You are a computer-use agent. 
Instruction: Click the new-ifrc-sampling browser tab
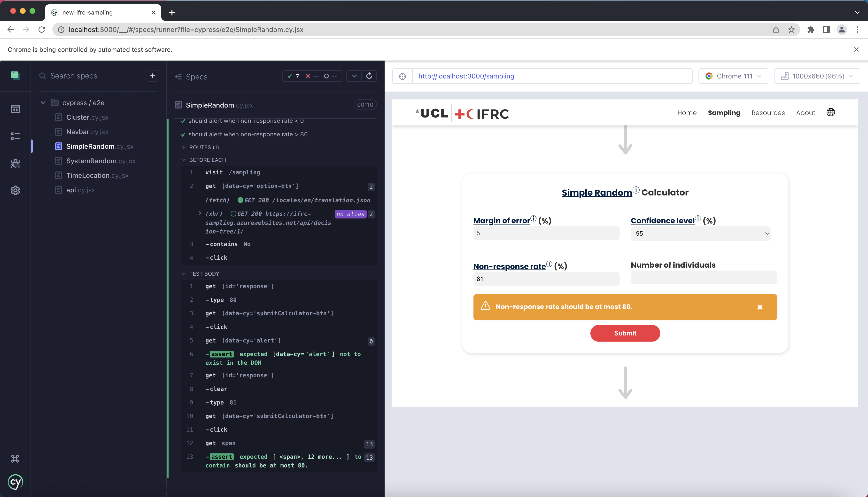click(103, 13)
